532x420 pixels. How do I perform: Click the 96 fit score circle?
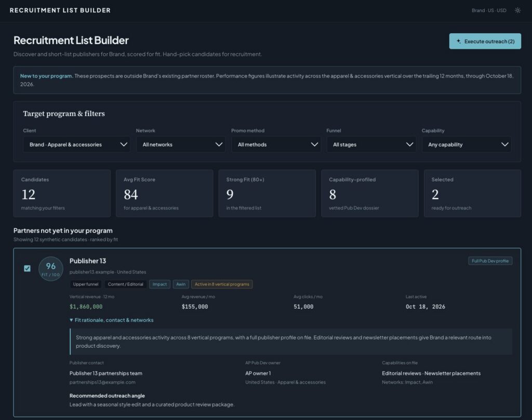pyautogui.click(x=51, y=269)
